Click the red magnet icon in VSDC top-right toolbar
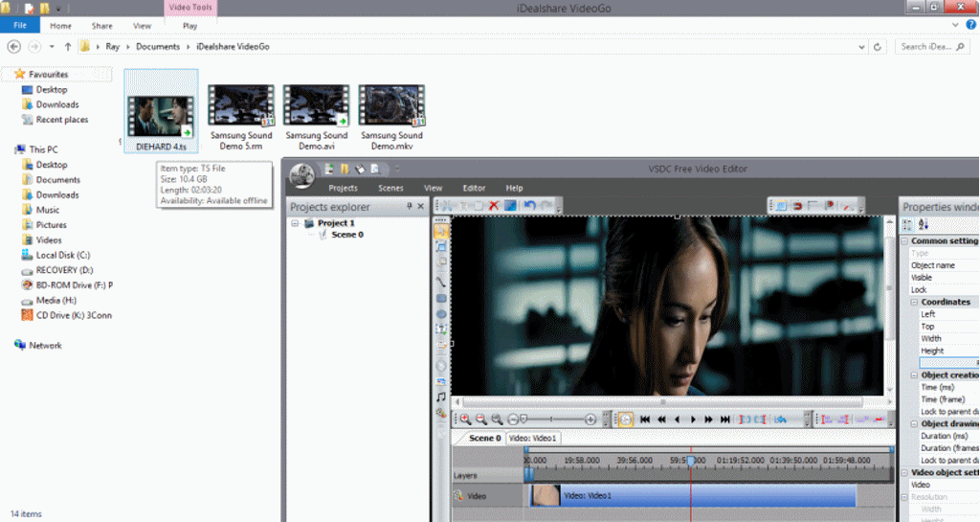 pos(797,206)
